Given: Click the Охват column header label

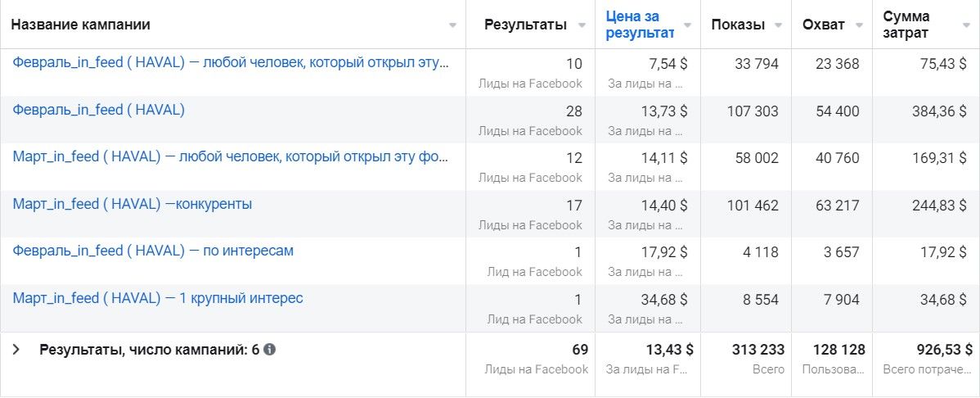Looking at the screenshot, I should point(823,25).
